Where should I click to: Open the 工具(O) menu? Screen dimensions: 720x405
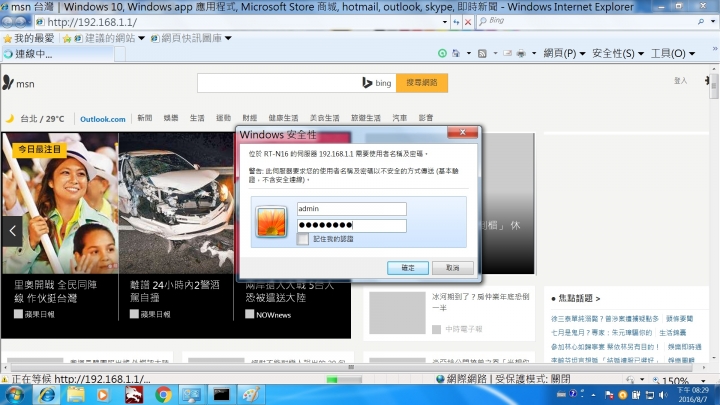(x=673, y=53)
